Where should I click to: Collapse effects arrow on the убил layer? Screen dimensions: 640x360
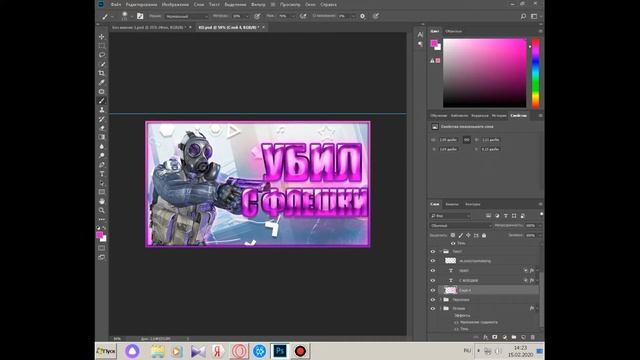(537, 270)
